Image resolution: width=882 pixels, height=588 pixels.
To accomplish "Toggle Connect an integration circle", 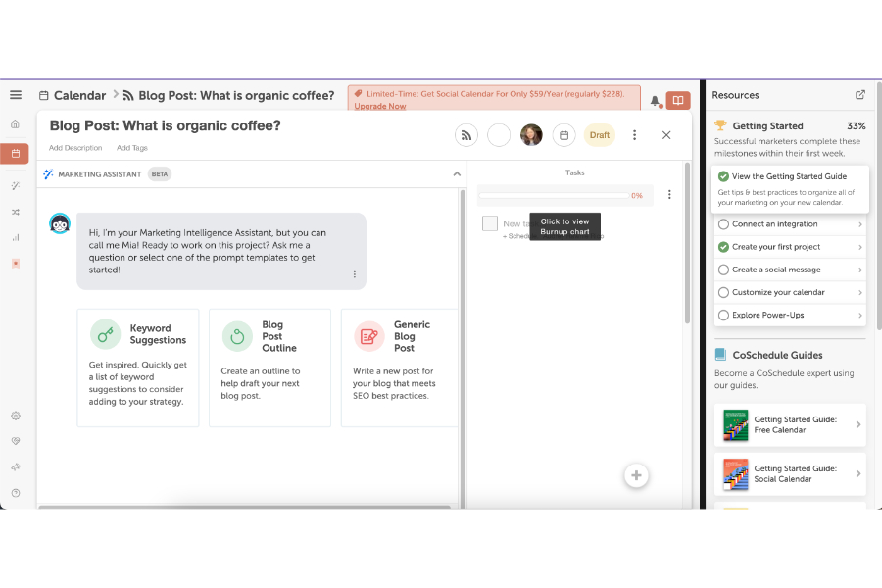I will tap(723, 224).
